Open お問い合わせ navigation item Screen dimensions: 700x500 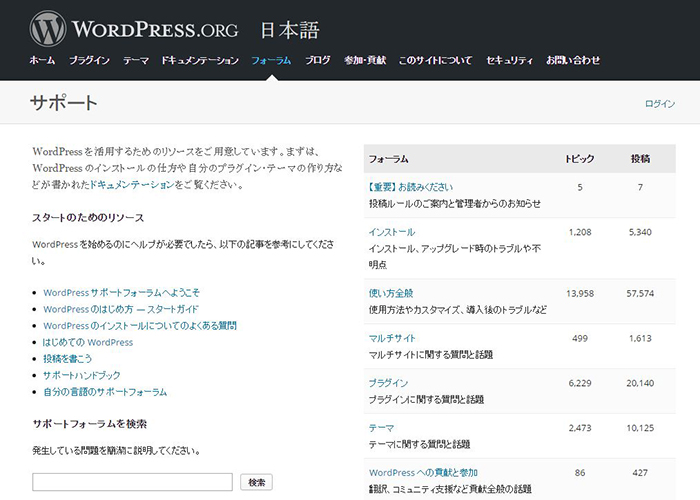click(x=573, y=60)
